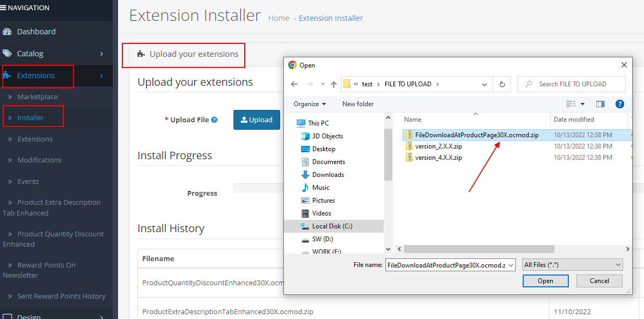Click the navigation hamburger menu icon
The image size is (644, 319).
pos(4,8)
